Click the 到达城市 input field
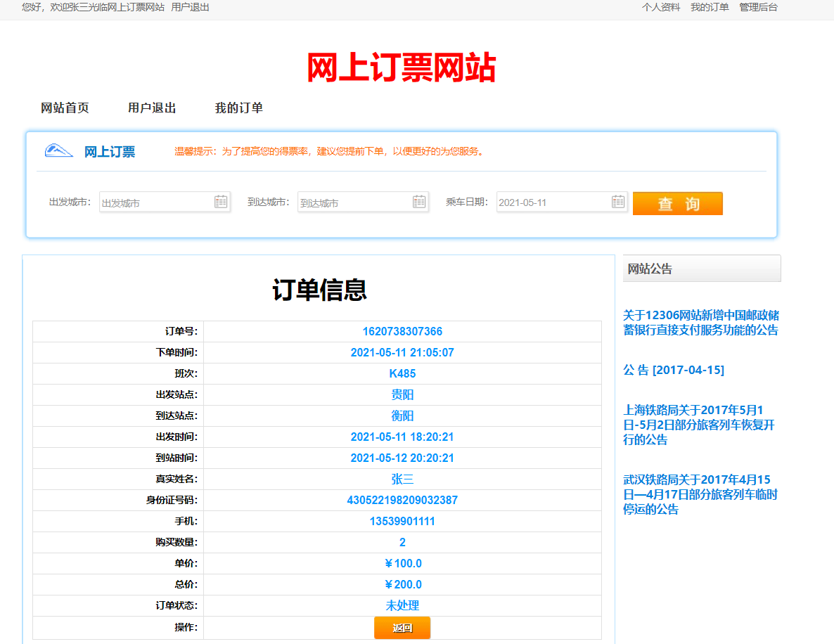Image resolution: width=834 pixels, height=644 pixels. [x=363, y=202]
